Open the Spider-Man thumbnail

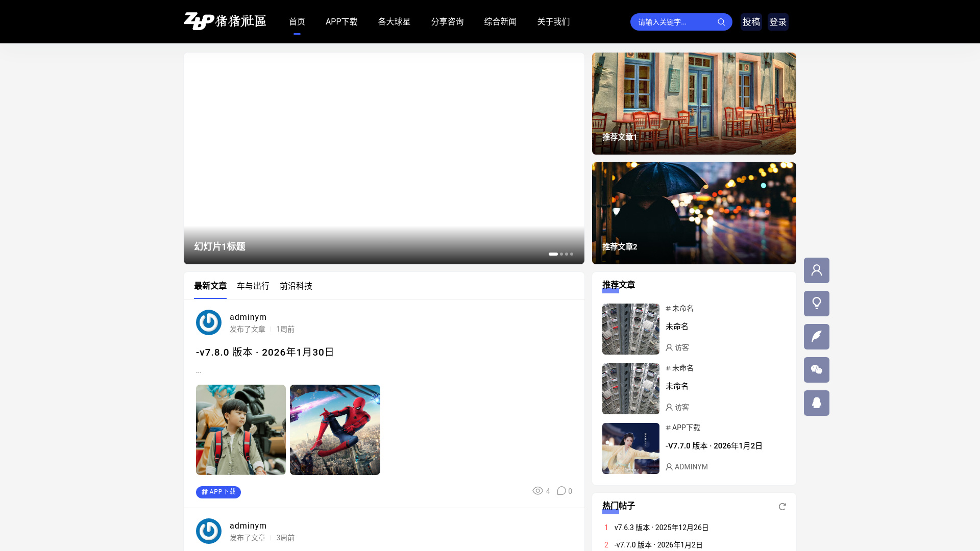335,430
